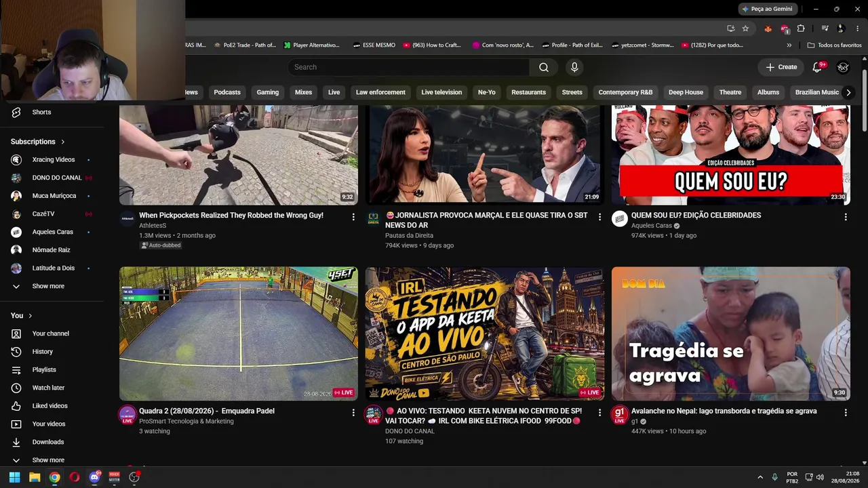Screen dimensions: 868x488
Task: Open Todos os favoritos bookmarks folder
Action: (x=834, y=45)
